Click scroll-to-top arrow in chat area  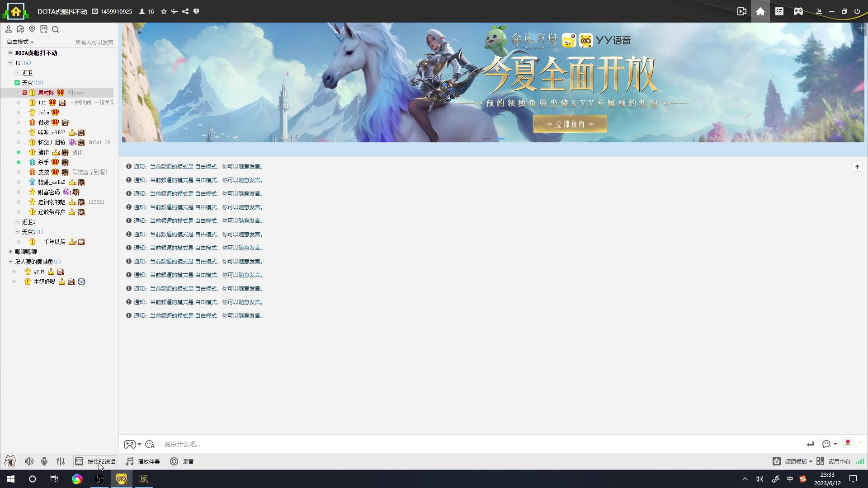[x=857, y=167]
